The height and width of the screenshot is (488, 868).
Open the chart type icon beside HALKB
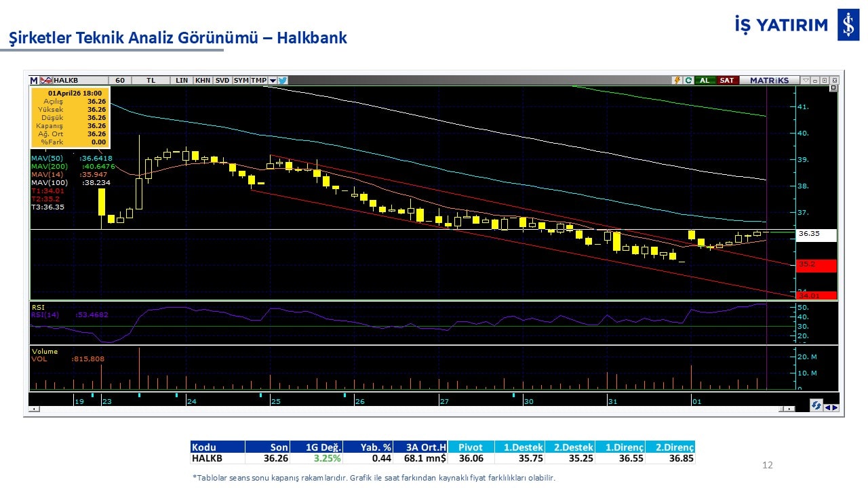tap(45, 80)
